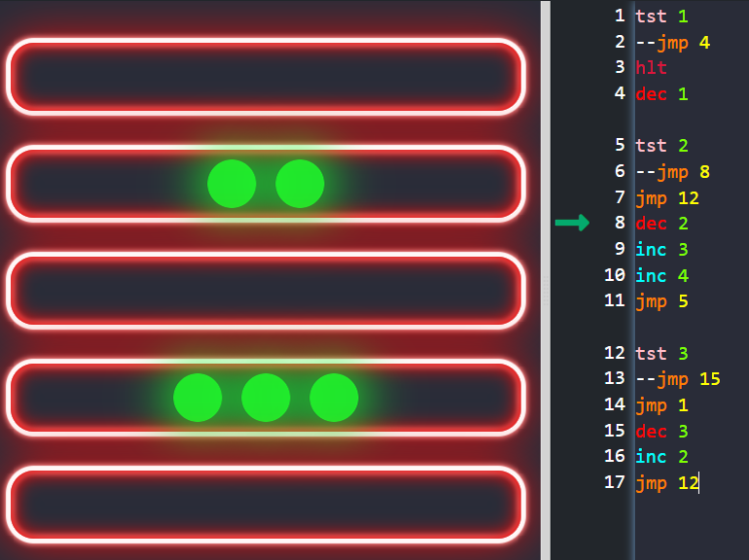Click the green arrow execution pointer
Viewport: 749px width, 560px height.
point(572,224)
